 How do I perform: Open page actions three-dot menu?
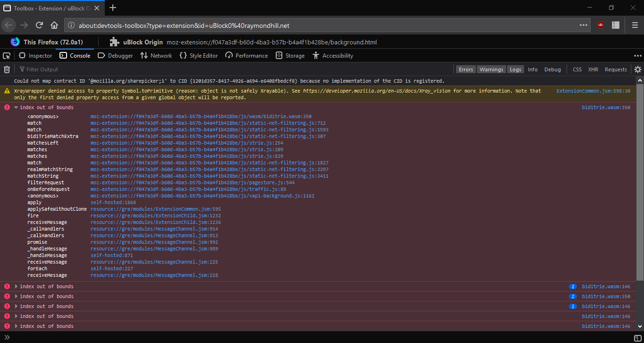pos(584,25)
